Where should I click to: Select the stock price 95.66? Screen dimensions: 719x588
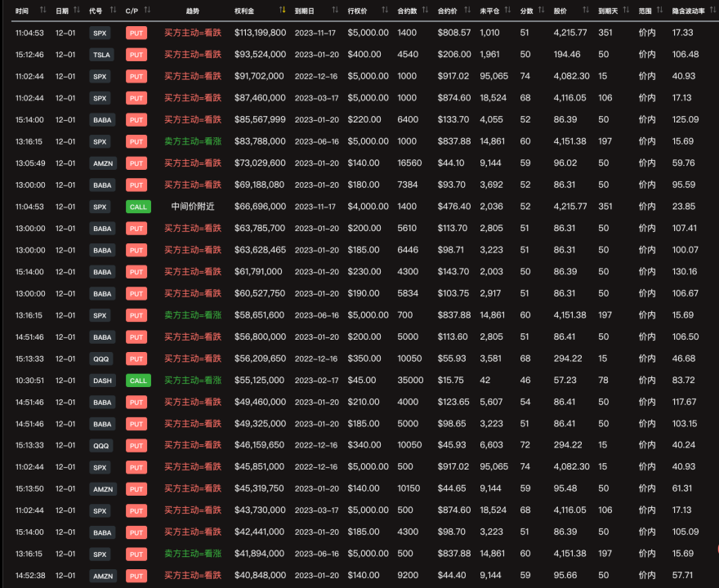pyautogui.click(x=565, y=576)
